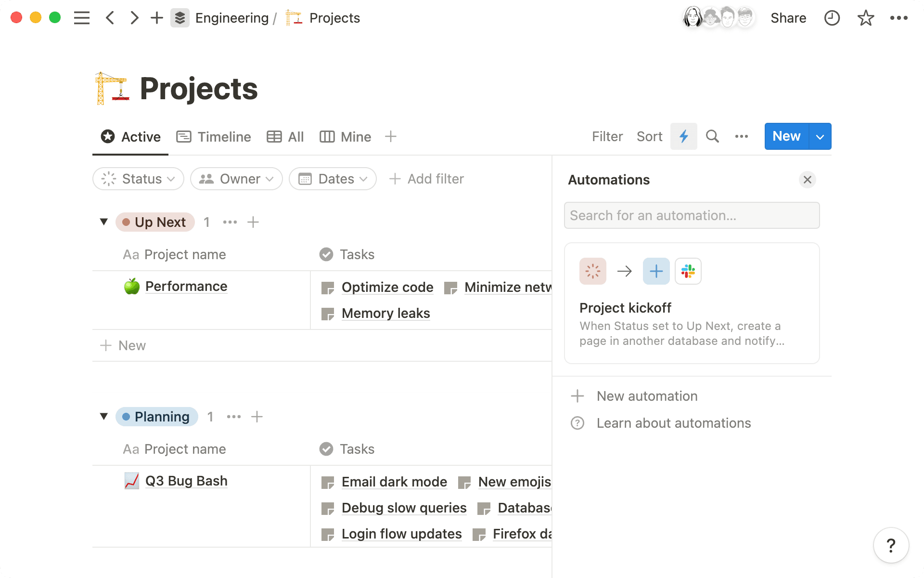924x578 pixels.
Task: Switch to the Timeline view
Action: [x=224, y=137]
